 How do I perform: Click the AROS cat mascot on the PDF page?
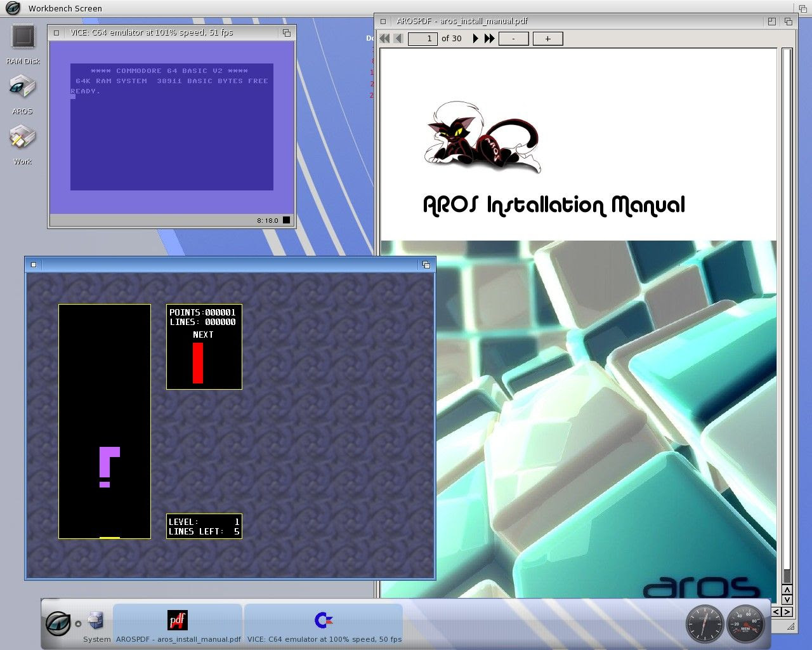click(482, 136)
